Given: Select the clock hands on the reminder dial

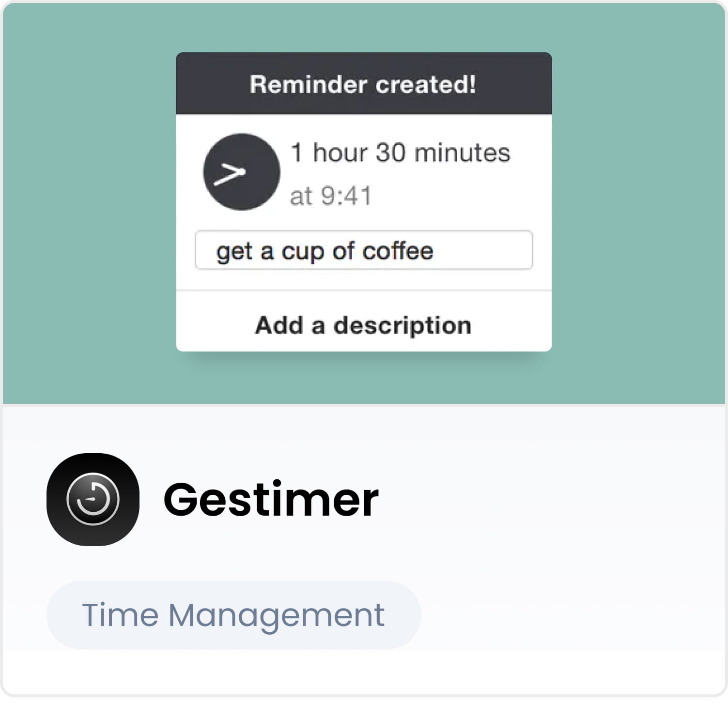Looking at the screenshot, I should point(230,174).
